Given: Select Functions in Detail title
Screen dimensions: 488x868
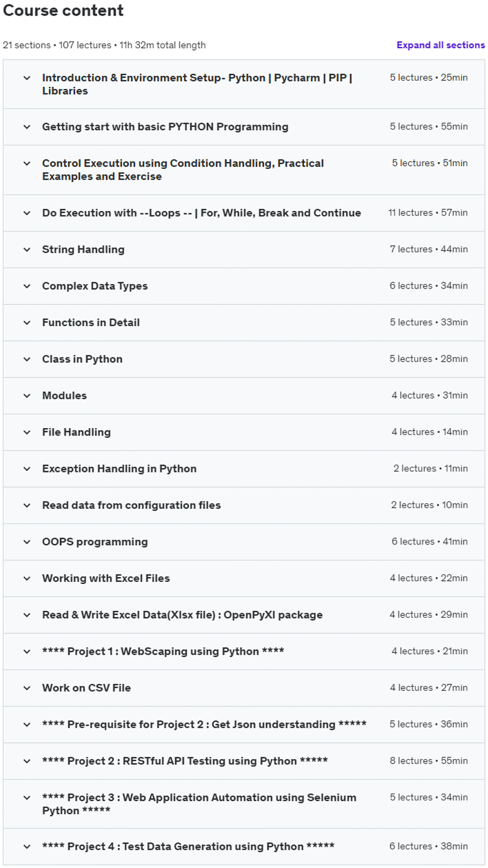Looking at the screenshot, I should (x=91, y=322).
